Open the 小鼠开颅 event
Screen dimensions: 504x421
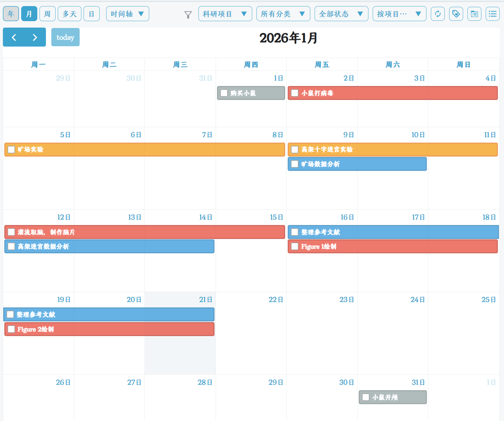[x=393, y=397]
